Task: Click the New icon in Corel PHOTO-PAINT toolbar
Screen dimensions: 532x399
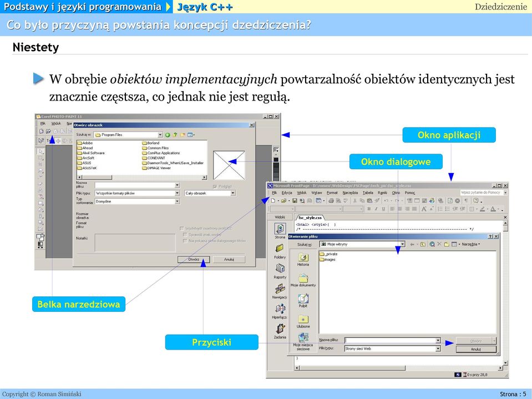Action: point(42,132)
